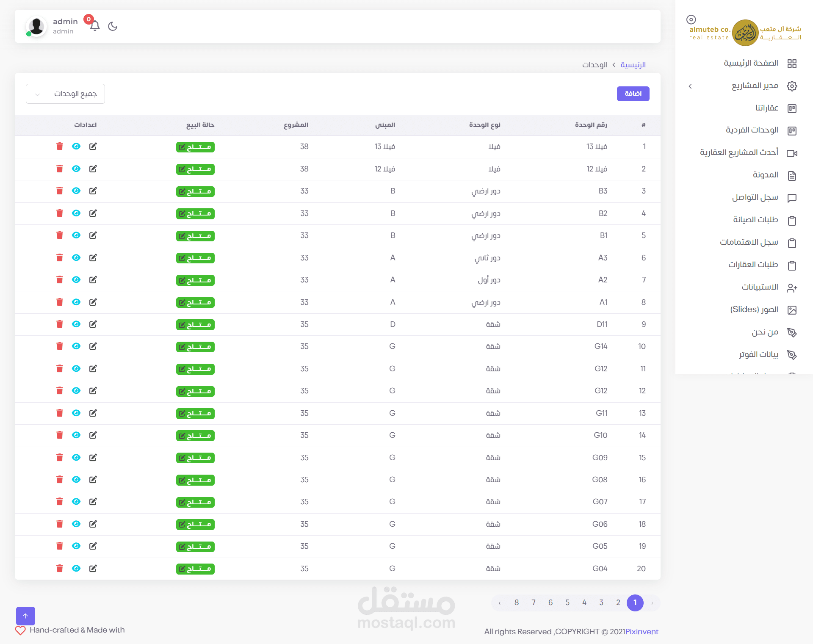Delete unit G04 using trash icon

click(60, 568)
